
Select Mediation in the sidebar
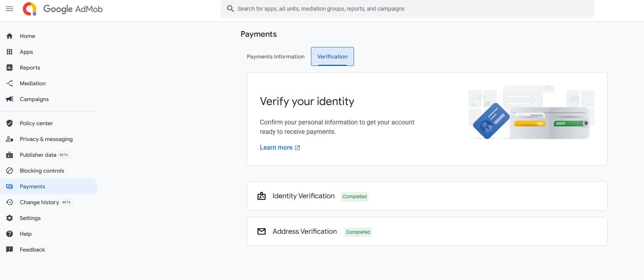click(x=49, y=83)
